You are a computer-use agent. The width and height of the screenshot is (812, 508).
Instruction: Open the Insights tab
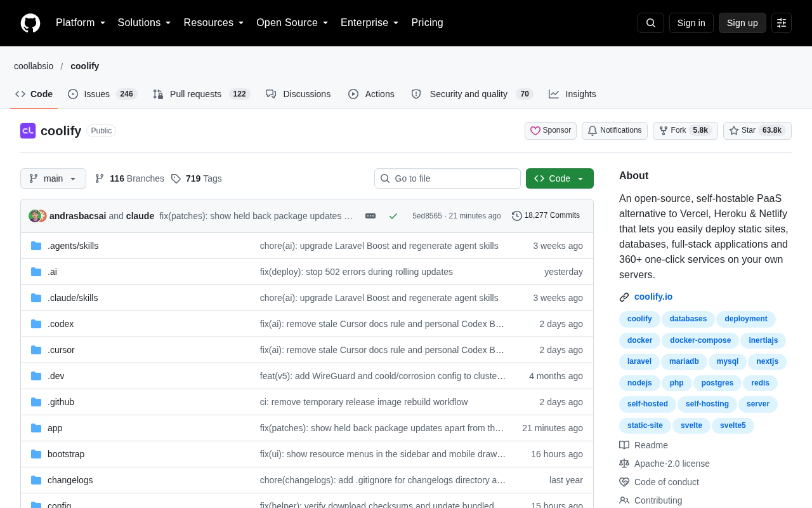click(x=572, y=94)
